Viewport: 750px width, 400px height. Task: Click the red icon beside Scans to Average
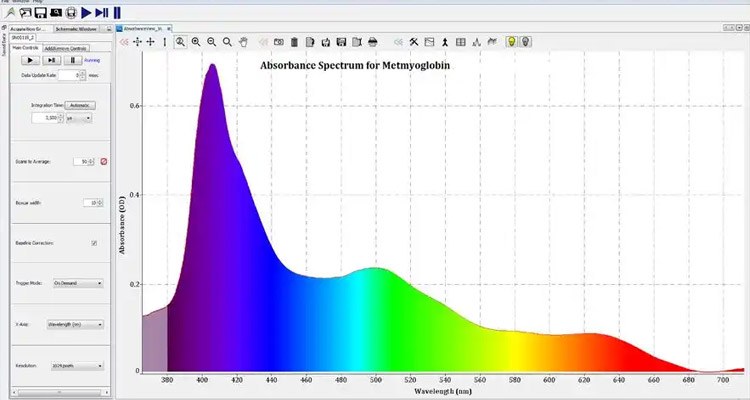[x=103, y=161]
